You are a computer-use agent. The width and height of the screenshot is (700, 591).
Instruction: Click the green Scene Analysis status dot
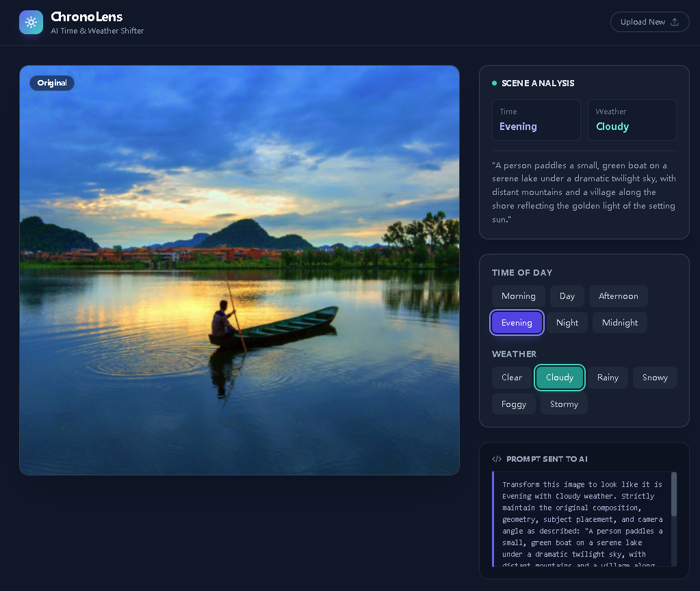[x=495, y=83]
